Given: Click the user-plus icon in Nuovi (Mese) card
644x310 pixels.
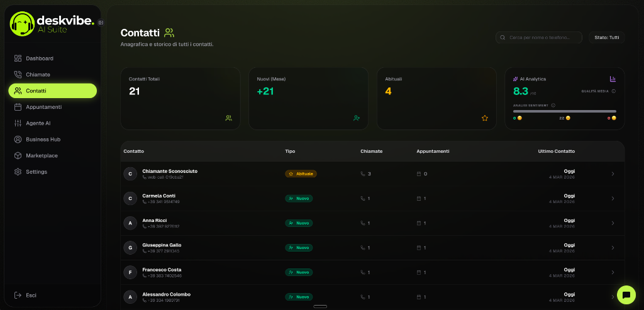Looking at the screenshot, I should [x=357, y=118].
